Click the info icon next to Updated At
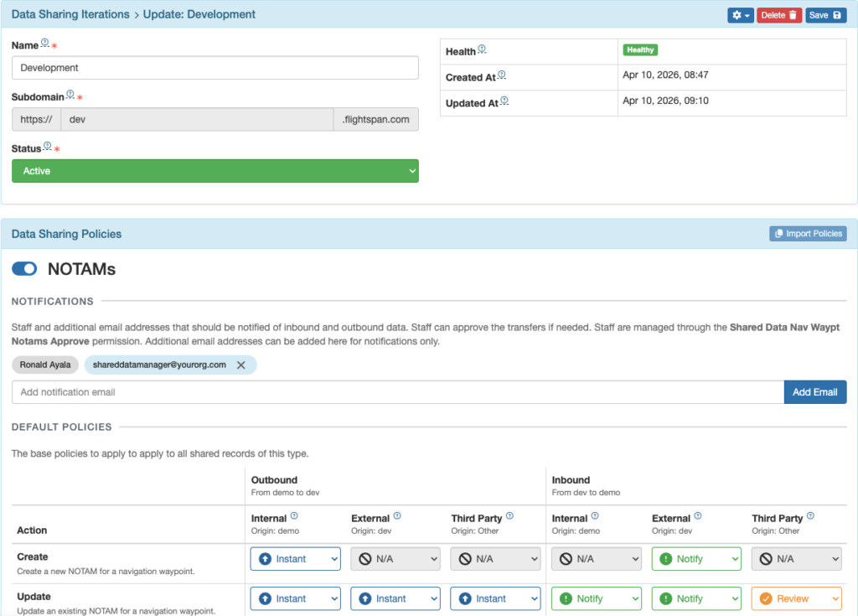The image size is (858, 616). (x=504, y=101)
